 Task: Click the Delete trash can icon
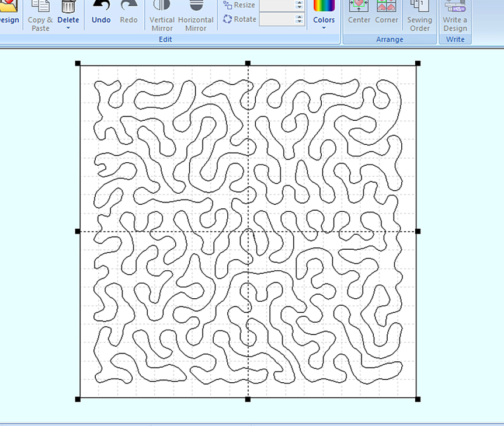pyautogui.click(x=68, y=7)
